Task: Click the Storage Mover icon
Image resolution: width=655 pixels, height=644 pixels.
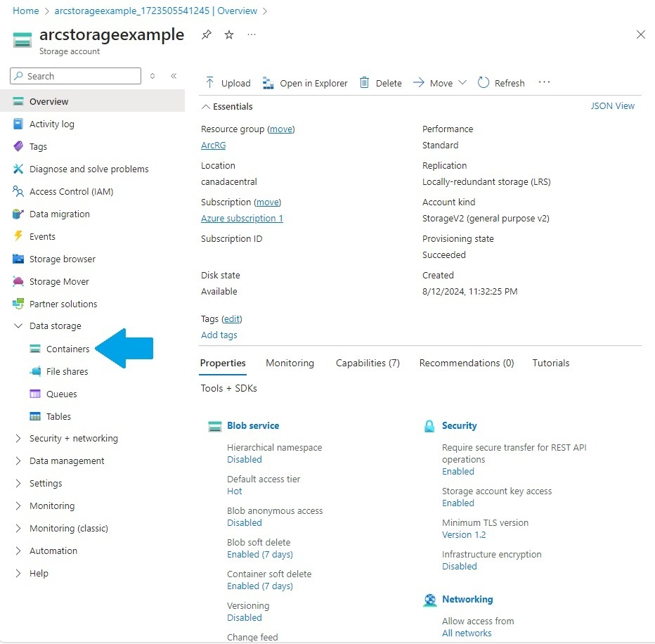Action: pyautogui.click(x=18, y=281)
